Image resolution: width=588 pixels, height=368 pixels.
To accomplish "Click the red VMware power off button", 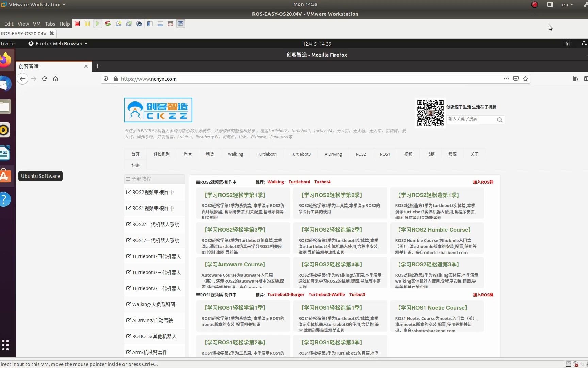I will 77,24.
